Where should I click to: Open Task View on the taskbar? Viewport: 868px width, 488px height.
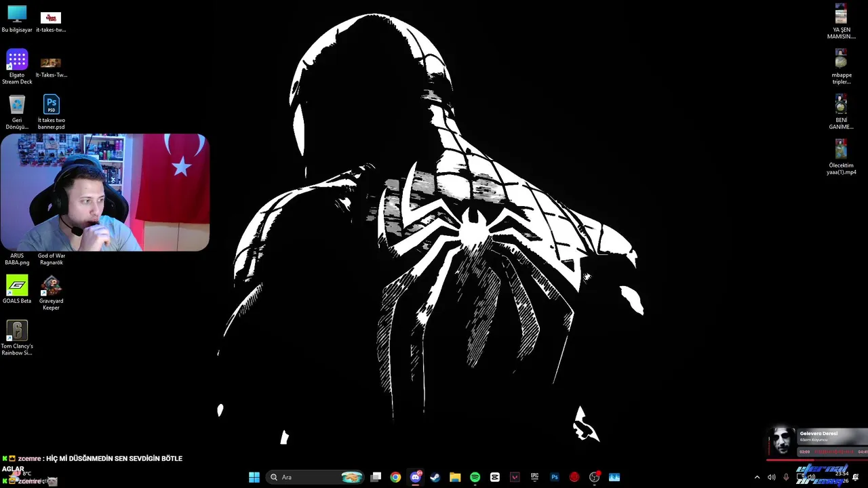(x=376, y=477)
